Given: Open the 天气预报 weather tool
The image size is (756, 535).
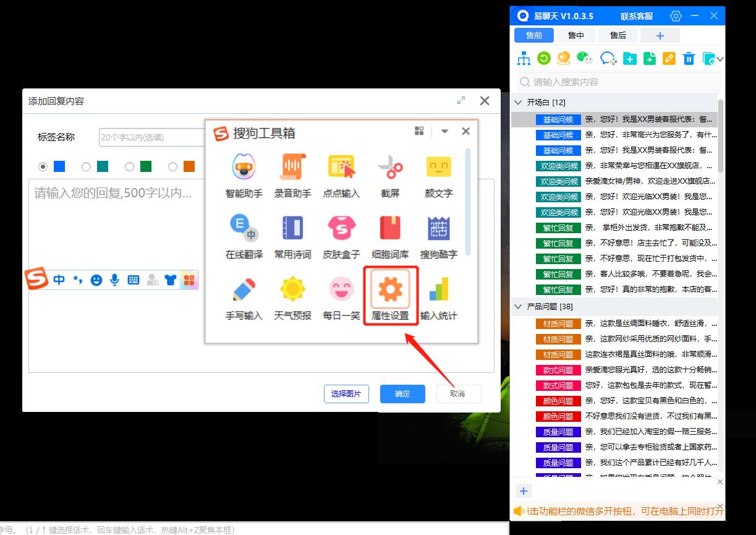Looking at the screenshot, I should pyautogui.click(x=293, y=297).
